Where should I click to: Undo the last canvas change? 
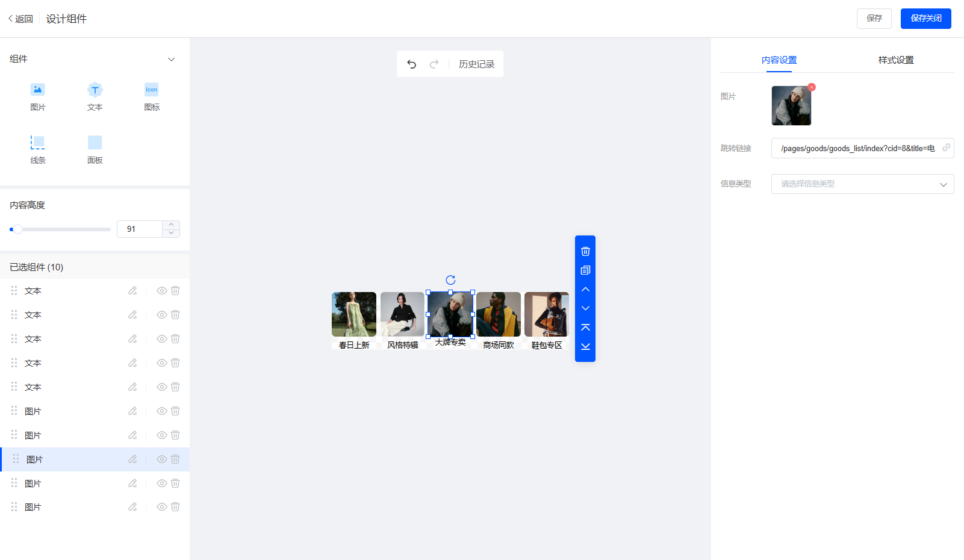coord(412,64)
